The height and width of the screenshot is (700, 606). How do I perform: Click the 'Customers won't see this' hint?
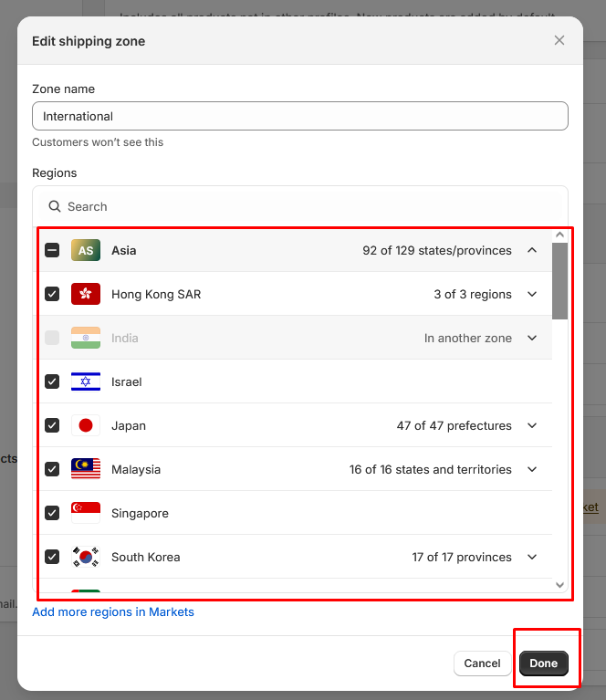tap(98, 142)
